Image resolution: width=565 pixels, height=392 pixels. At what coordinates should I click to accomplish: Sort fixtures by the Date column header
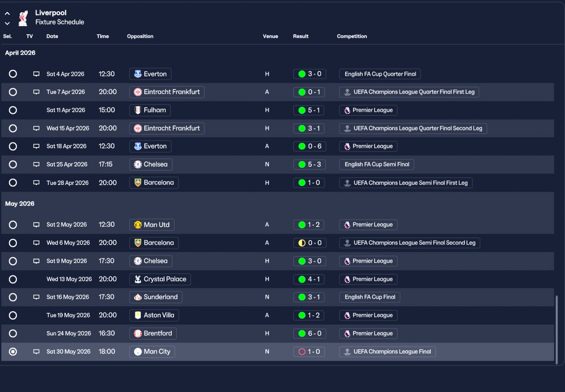pyautogui.click(x=52, y=36)
